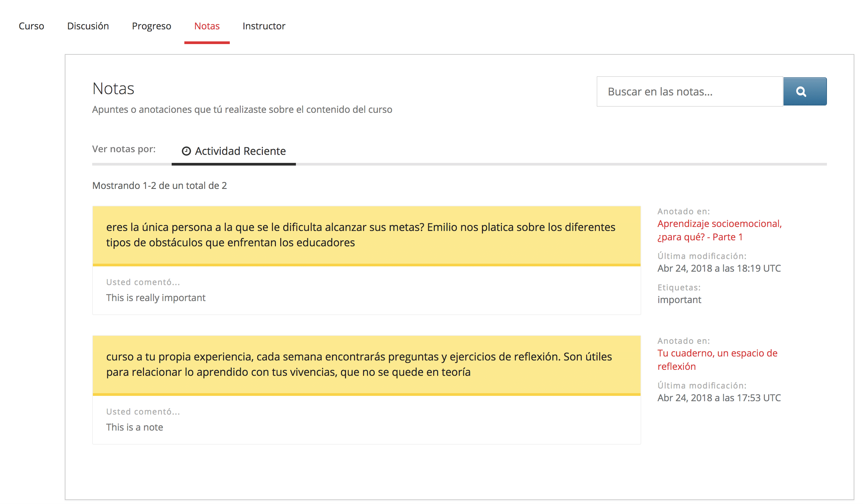The height and width of the screenshot is (504, 863).
Task: Open the Instructor tab
Action: (x=264, y=26)
